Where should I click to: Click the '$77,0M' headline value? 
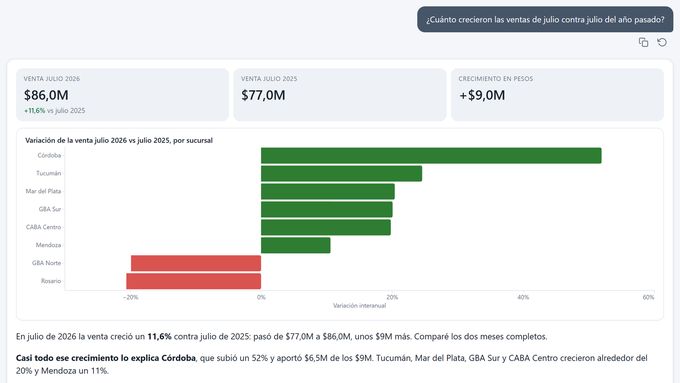(263, 95)
